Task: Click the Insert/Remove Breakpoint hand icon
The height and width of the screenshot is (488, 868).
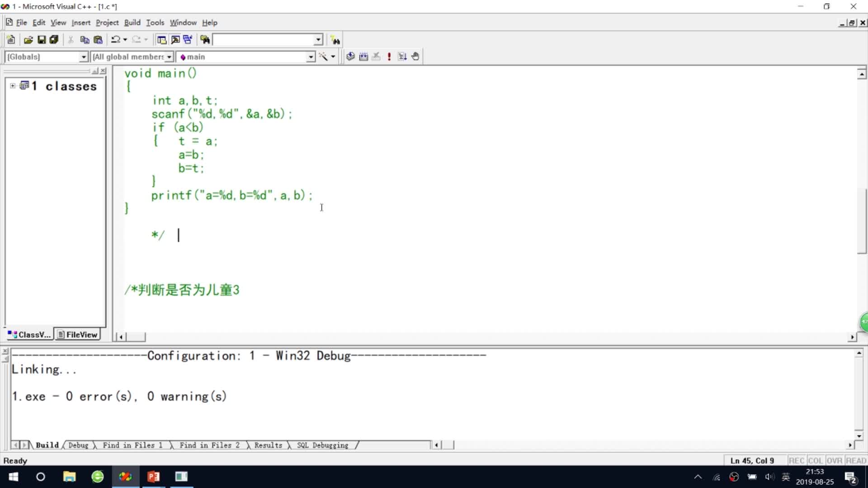Action: (x=415, y=56)
